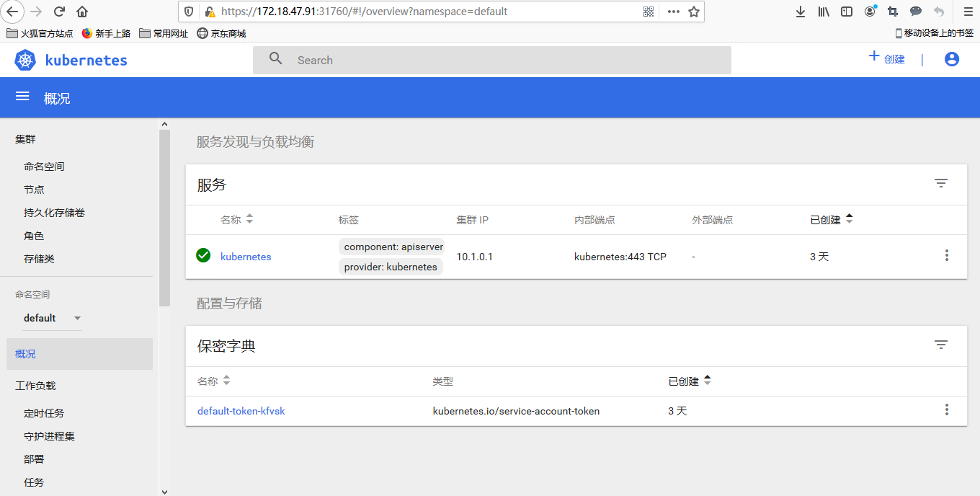
Task: Open 持久化存储卷 in the sidebar
Action: pos(54,213)
